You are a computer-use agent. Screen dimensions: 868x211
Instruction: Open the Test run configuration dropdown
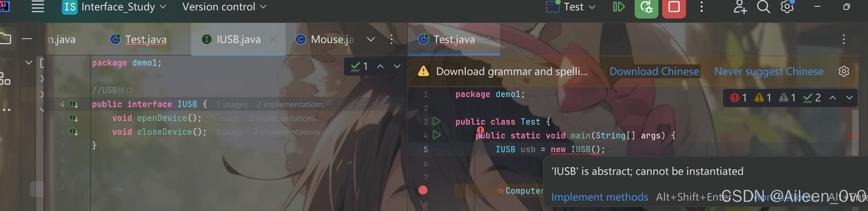[571, 7]
